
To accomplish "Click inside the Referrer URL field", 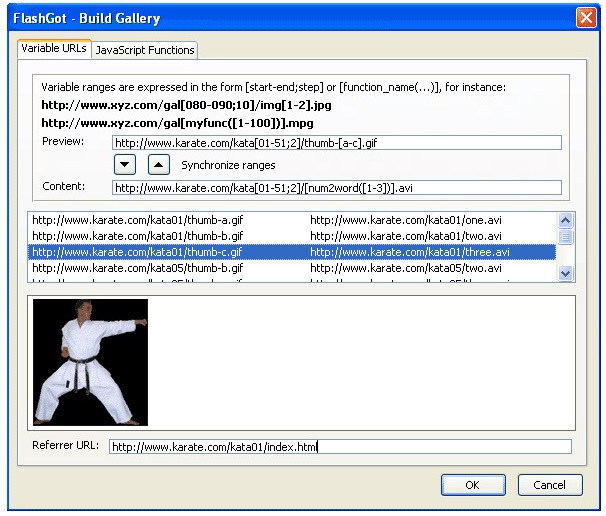I will tap(340, 447).
